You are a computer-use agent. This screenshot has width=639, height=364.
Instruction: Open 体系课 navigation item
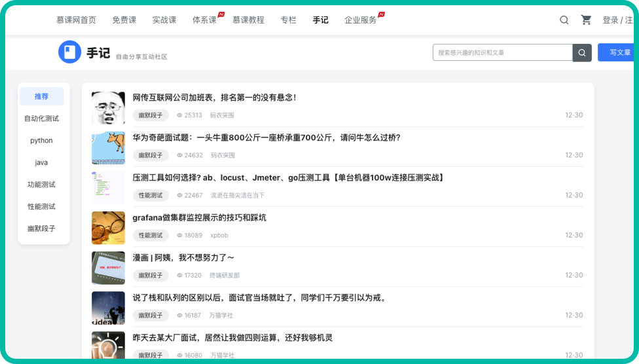(204, 20)
